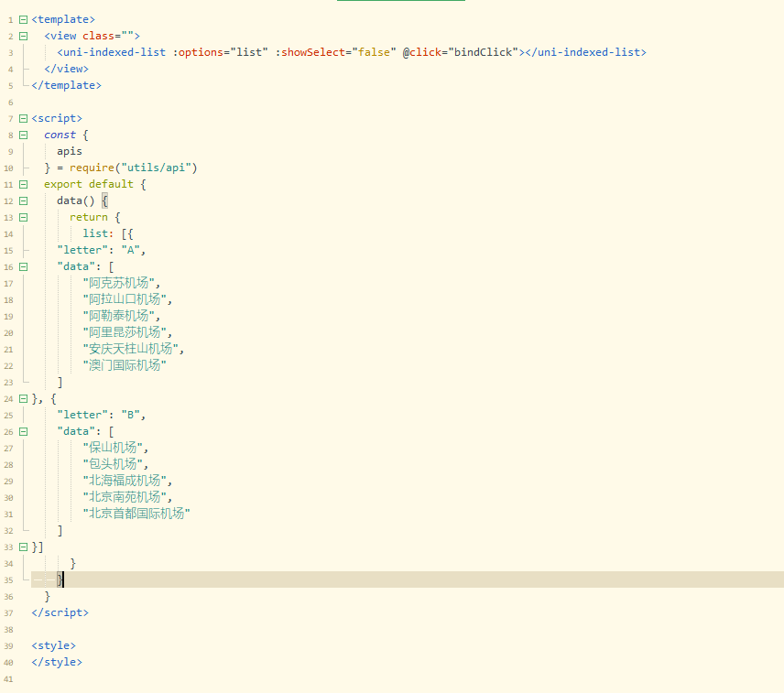Collapse the "data" array on line 26
Image resolution: width=784 pixels, height=693 pixels.
23,432
